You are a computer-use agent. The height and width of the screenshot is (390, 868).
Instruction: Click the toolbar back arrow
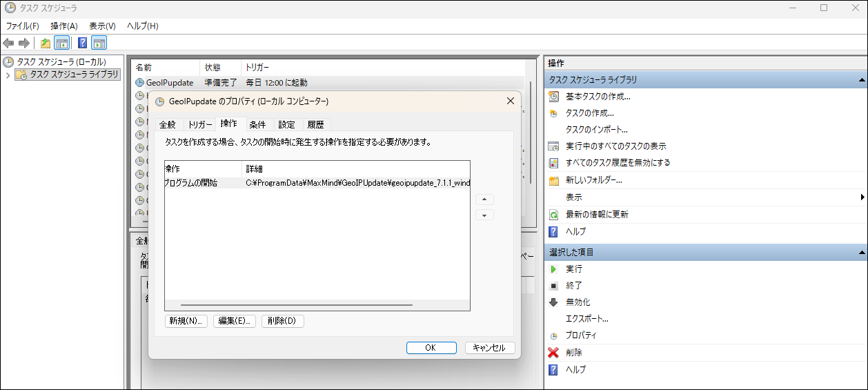(x=9, y=43)
